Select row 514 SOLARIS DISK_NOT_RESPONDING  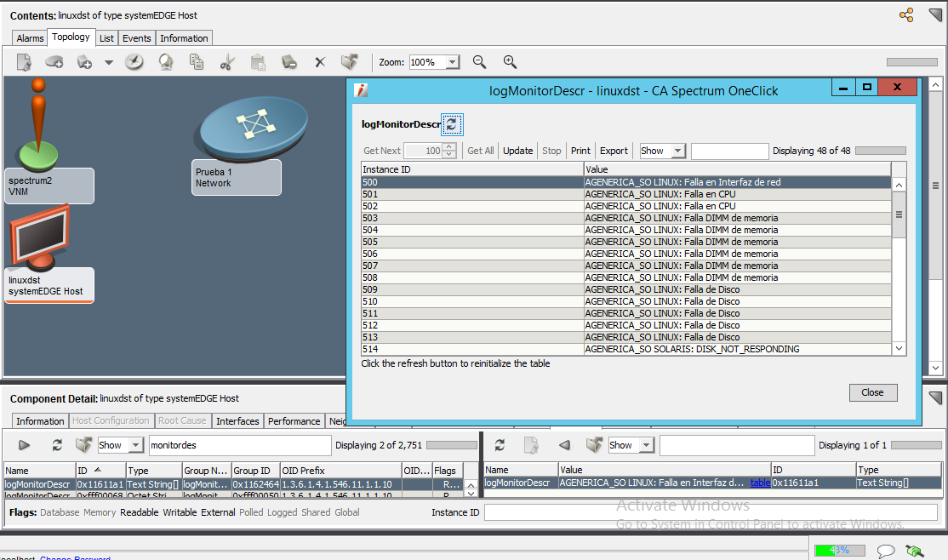pyautogui.click(x=625, y=349)
